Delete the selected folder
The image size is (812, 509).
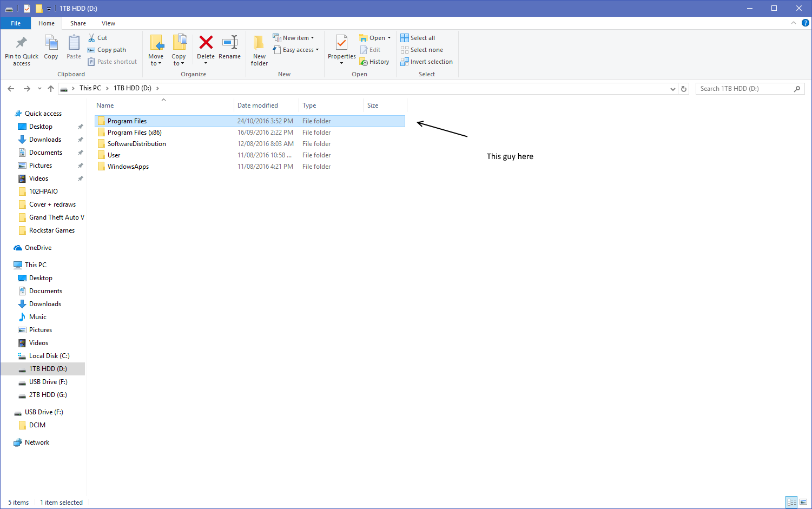(x=206, y=50)
